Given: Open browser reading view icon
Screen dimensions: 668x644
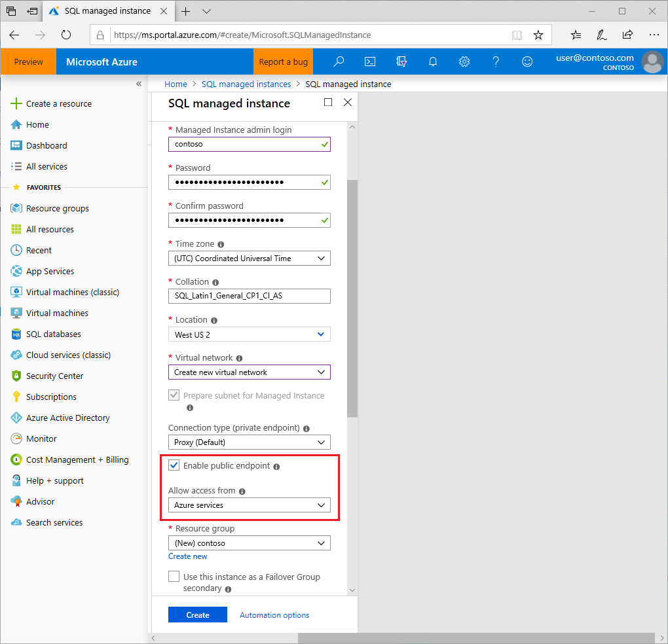Looking at the screenshot, I should point(517,35).
